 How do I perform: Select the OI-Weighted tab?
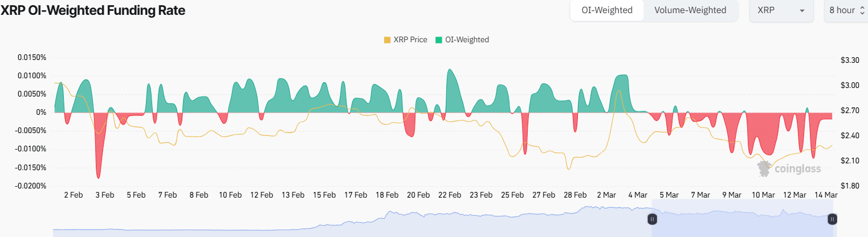click(x=607, y=10)
